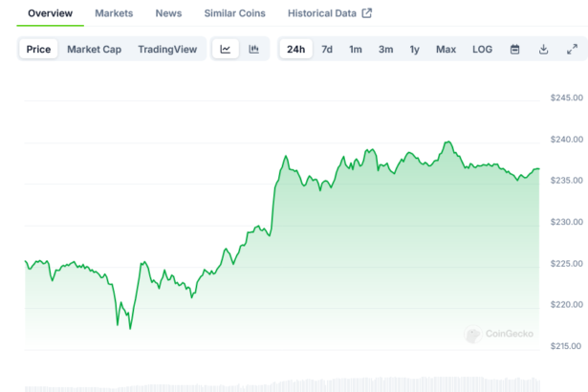This screenshot has width=588, height=392.
Task: Open the calendar date range picker
Action: [514, 49]
